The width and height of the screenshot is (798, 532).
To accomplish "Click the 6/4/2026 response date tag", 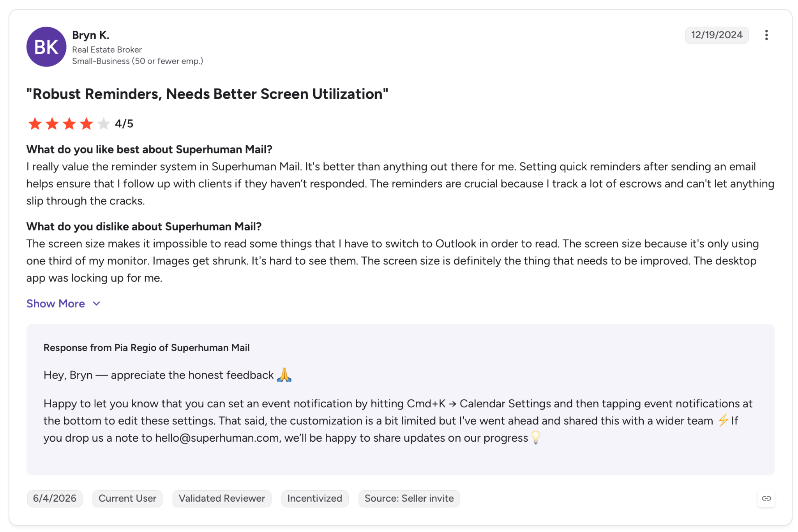I will [x=55, y=499].
